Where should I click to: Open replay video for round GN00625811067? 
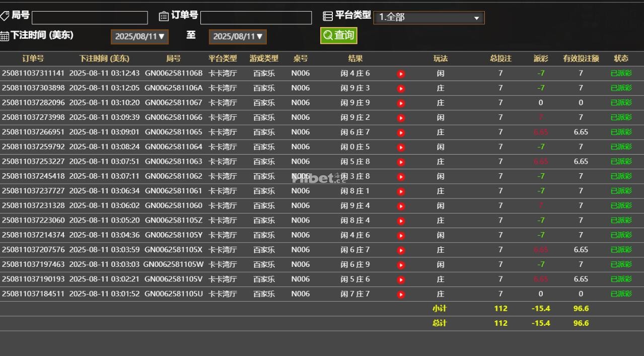(x=401, y=103)
